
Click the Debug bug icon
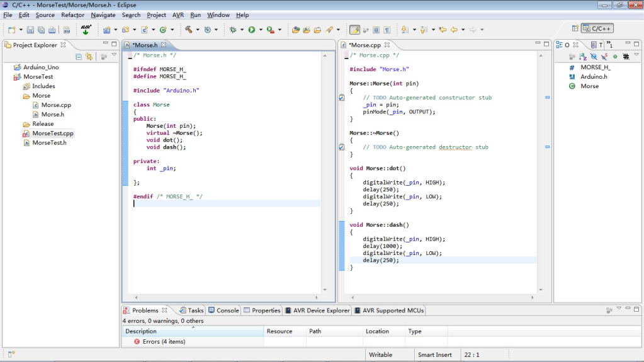tap(233, 30)
